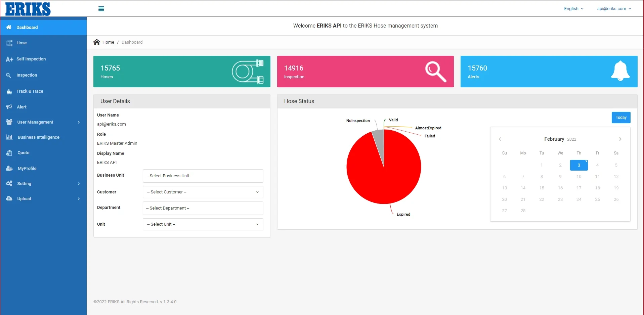Image resolution: width=644 pixels, height=315 pixels.
Task: Open the Business Intelligence menu item
Action: 43,137
